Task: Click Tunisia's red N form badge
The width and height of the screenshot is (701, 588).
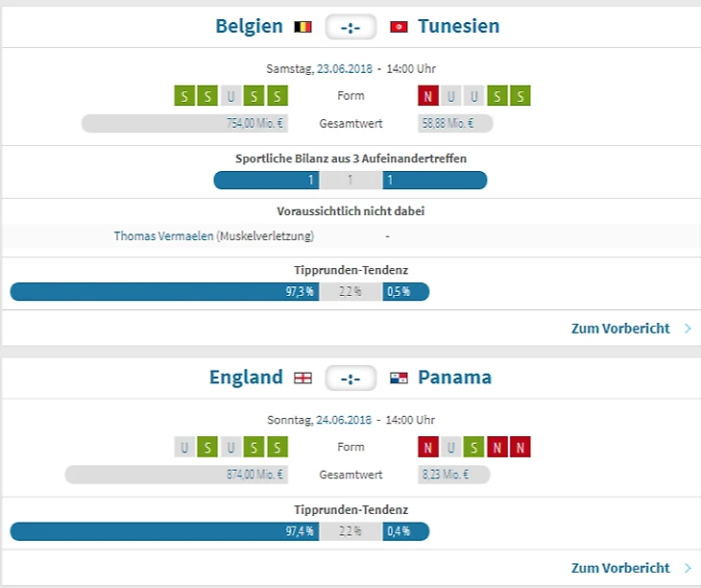Action: pos(428,96)
